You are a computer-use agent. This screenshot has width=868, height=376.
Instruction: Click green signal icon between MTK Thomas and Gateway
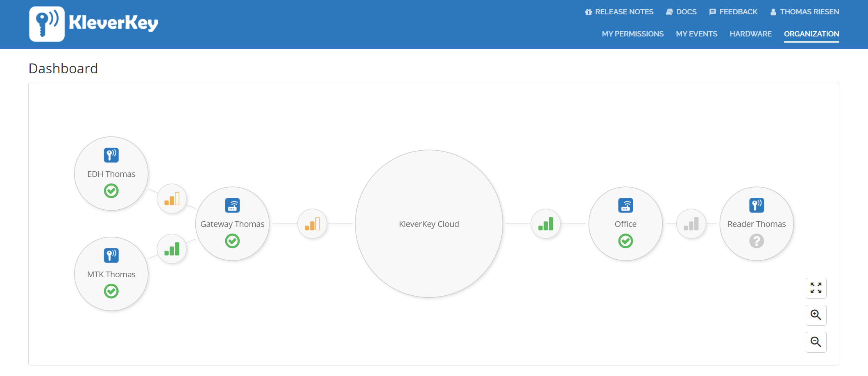172,249
